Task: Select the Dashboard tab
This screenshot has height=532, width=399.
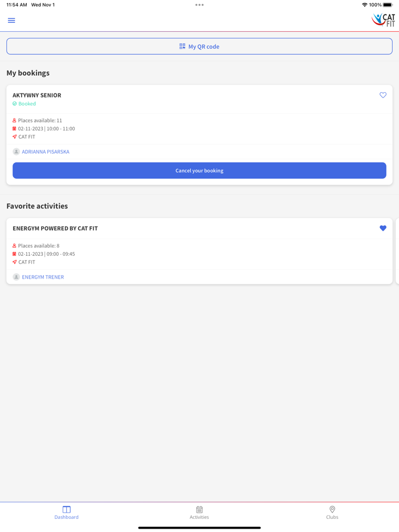Action: click(67, 513)
